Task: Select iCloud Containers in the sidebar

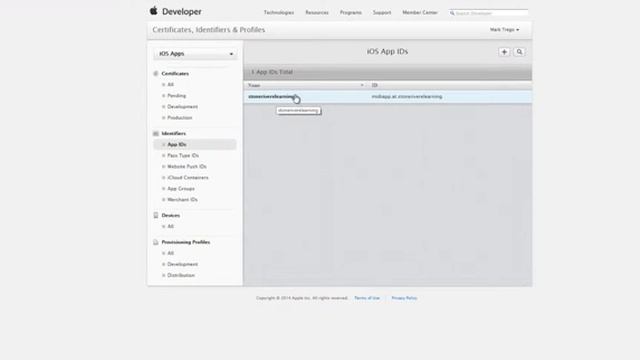Action: point(188,178)
